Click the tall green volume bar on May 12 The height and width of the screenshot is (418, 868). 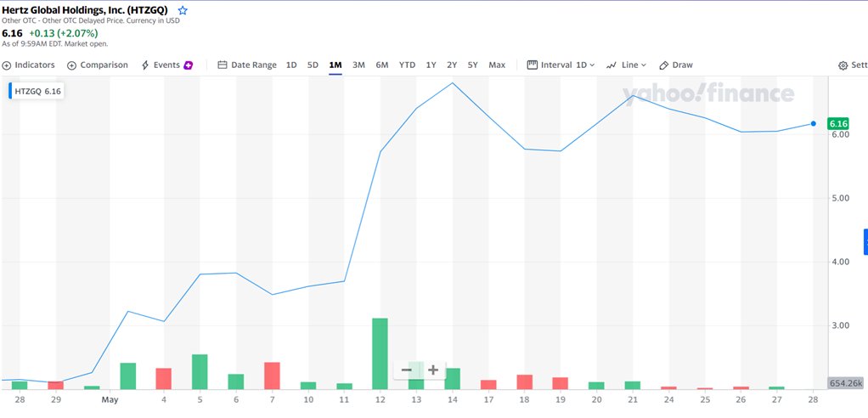380,353
